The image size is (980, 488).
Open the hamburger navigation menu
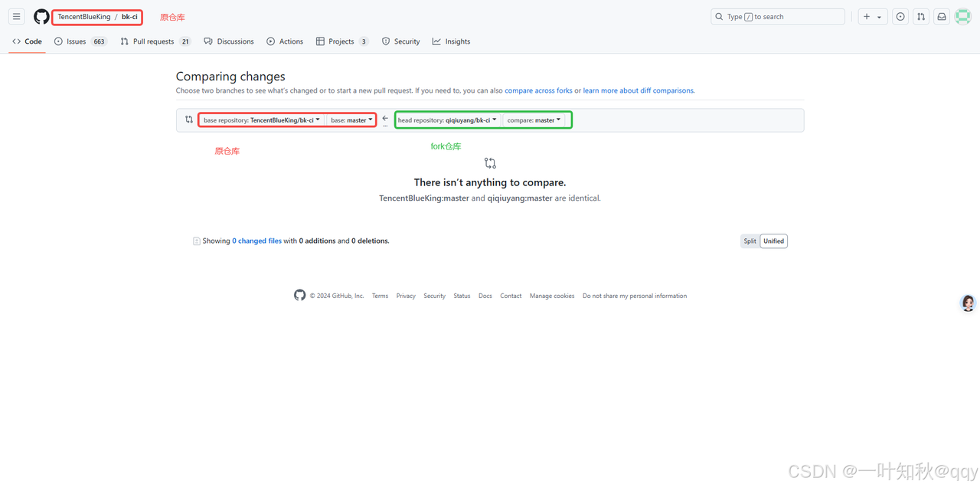pyautogui.click(x=16, y=16)
